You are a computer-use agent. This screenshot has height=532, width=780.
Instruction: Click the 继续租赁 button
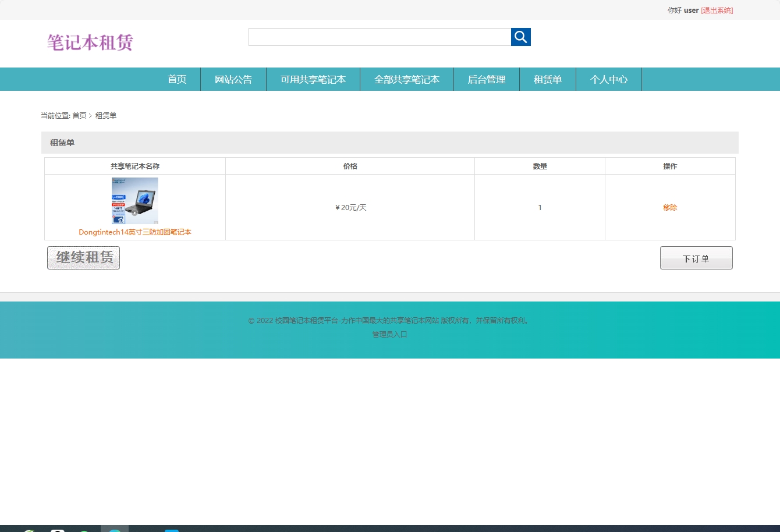84,258
